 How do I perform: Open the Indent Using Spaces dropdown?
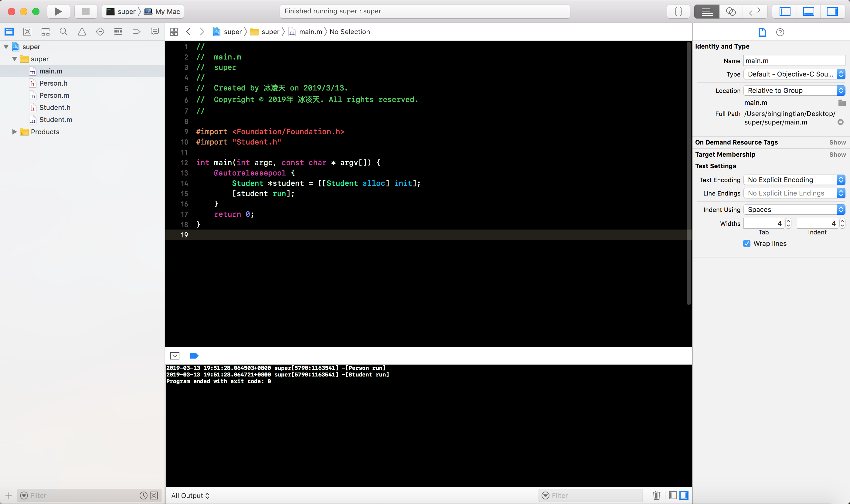pyautogui.click(x=794, y=209)
